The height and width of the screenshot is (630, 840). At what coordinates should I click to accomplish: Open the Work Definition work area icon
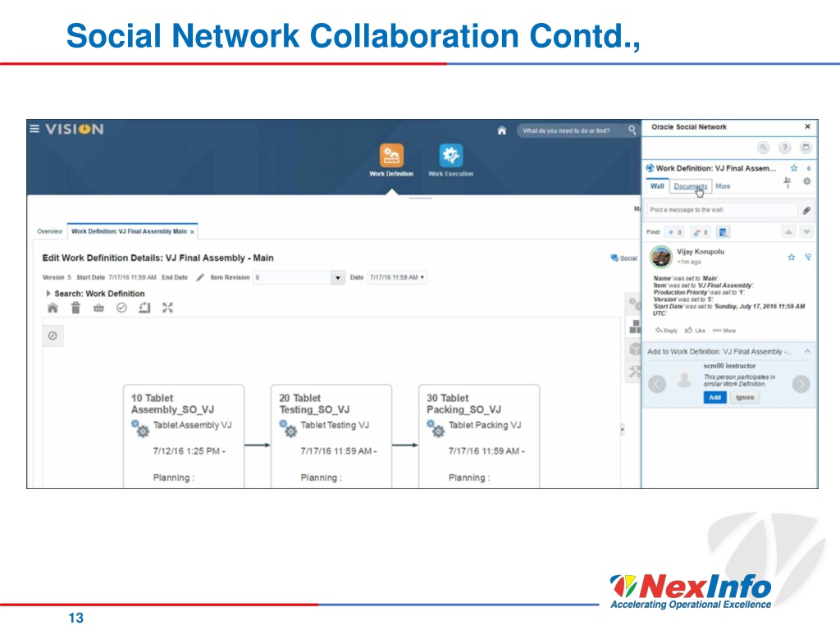point(391,156)
